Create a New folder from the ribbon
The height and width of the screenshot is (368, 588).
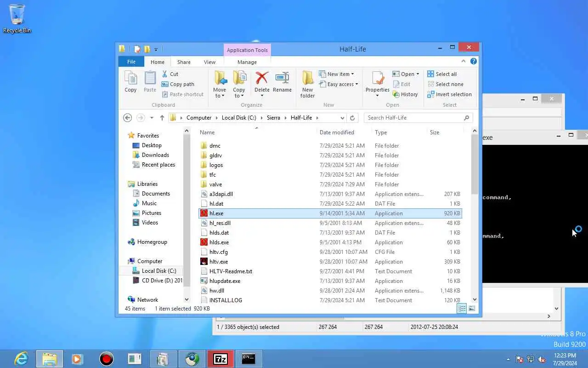point(307,84)
